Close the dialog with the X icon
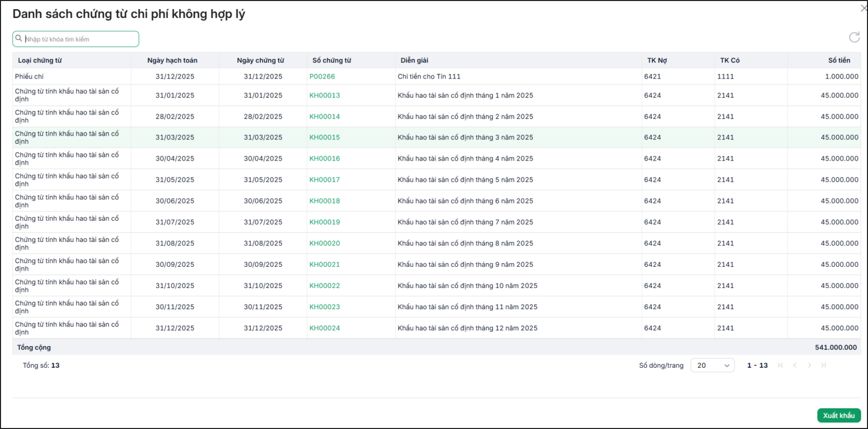 [x=864, y=8]
